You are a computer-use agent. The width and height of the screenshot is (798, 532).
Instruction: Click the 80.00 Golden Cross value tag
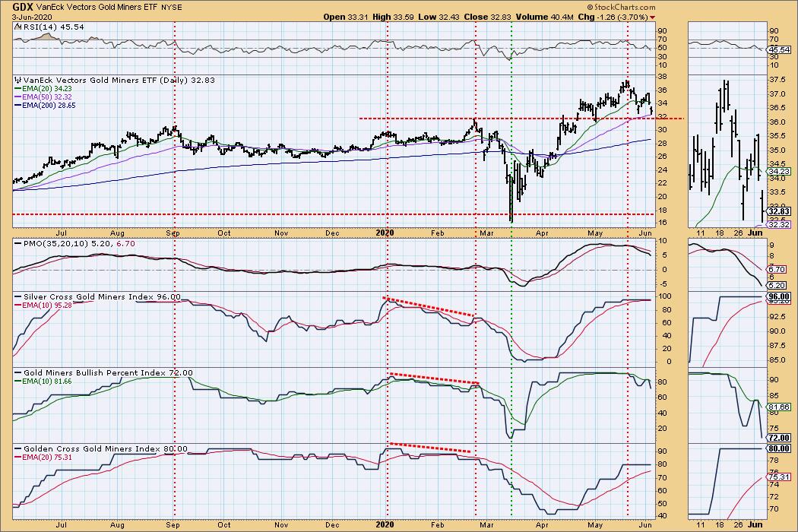(779, 449)
